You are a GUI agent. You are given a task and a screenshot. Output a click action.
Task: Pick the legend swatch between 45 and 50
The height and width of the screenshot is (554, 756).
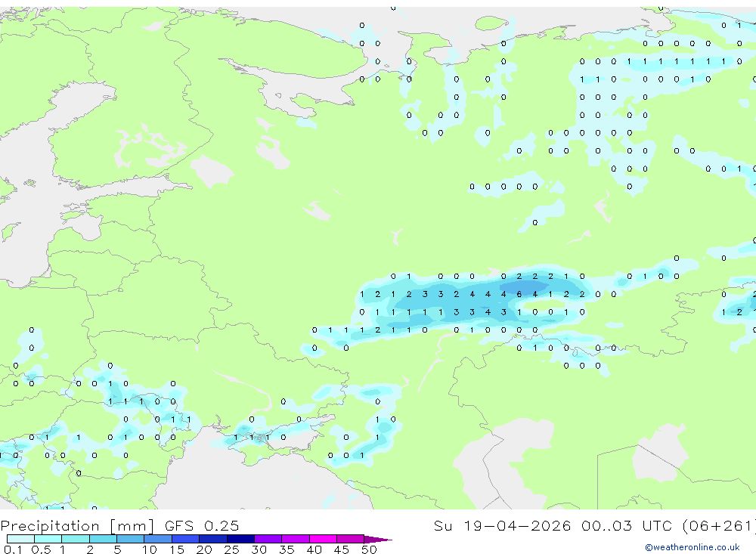click(350, 539)
